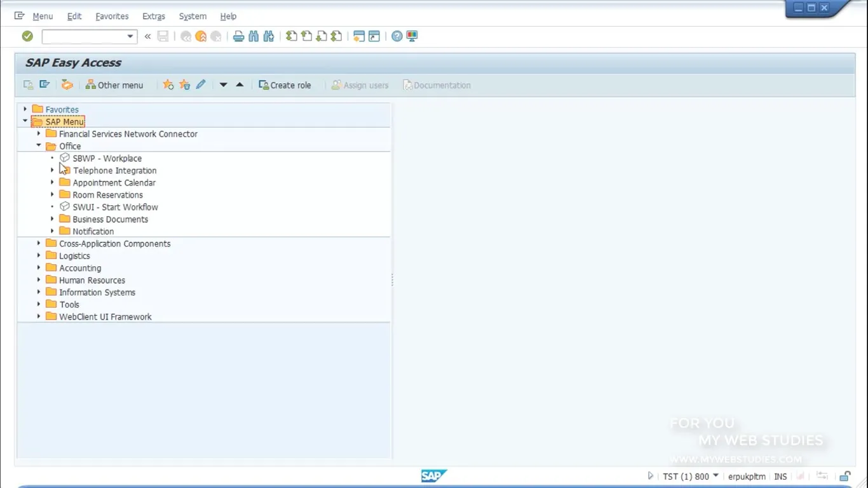Expand the Logistics folder
The width and height of the screenshot is (868, 488).
[39, 255]
